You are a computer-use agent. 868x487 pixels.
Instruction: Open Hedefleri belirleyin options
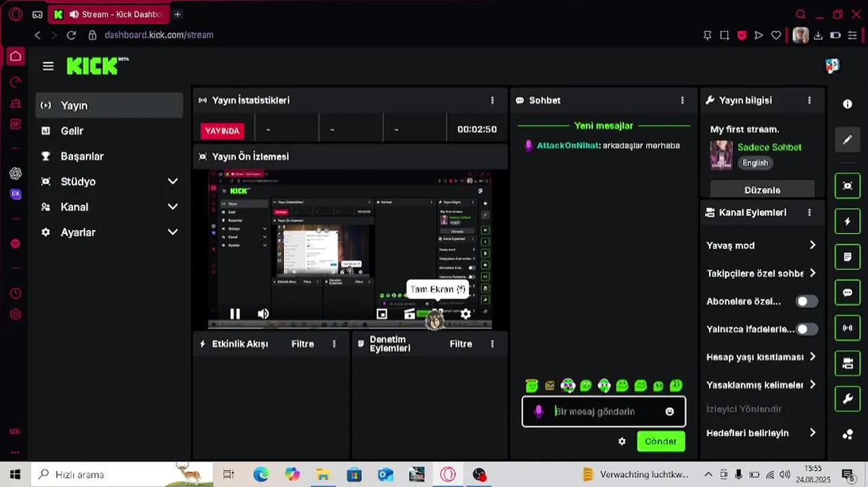pyautogui.click(x=762, y=433)
